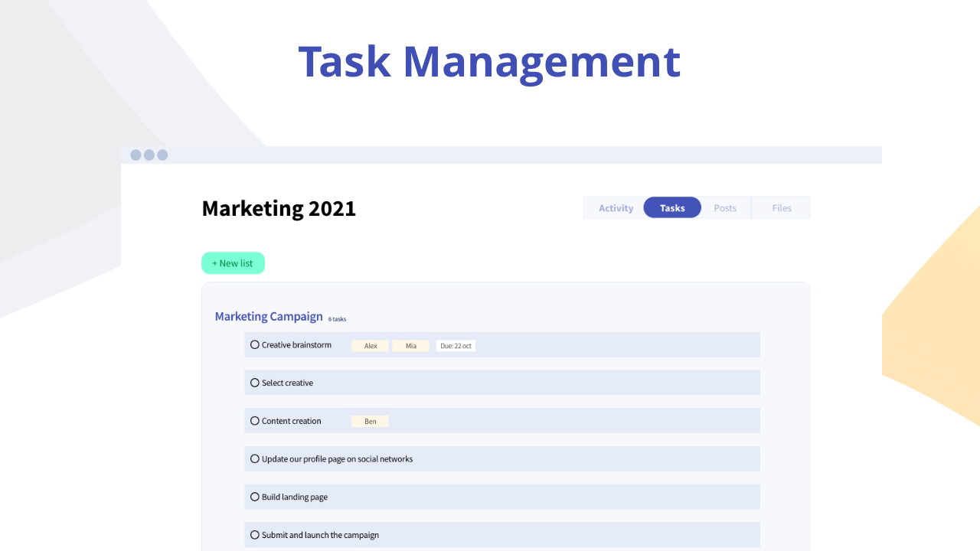Click the Alex assignee tag
Viewport: 980px width, 551px height.
click(x=371, y=346)
